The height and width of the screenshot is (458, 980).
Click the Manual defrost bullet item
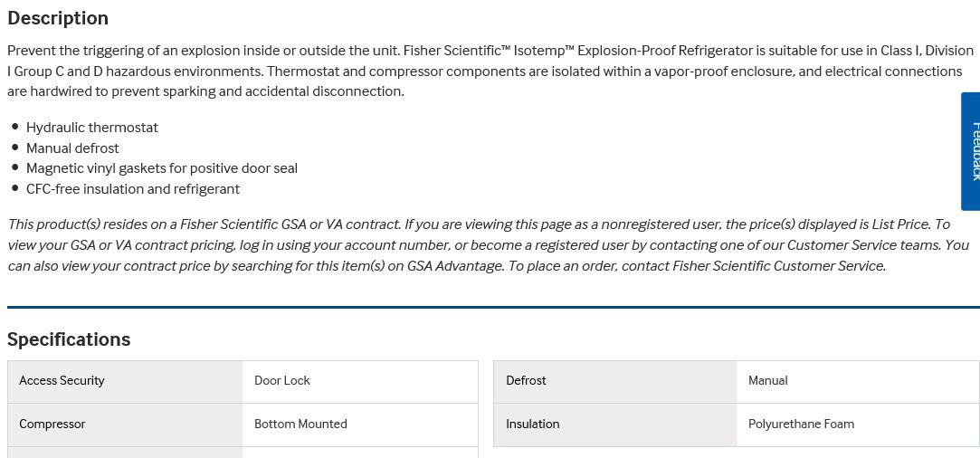(x=72, y=148)
